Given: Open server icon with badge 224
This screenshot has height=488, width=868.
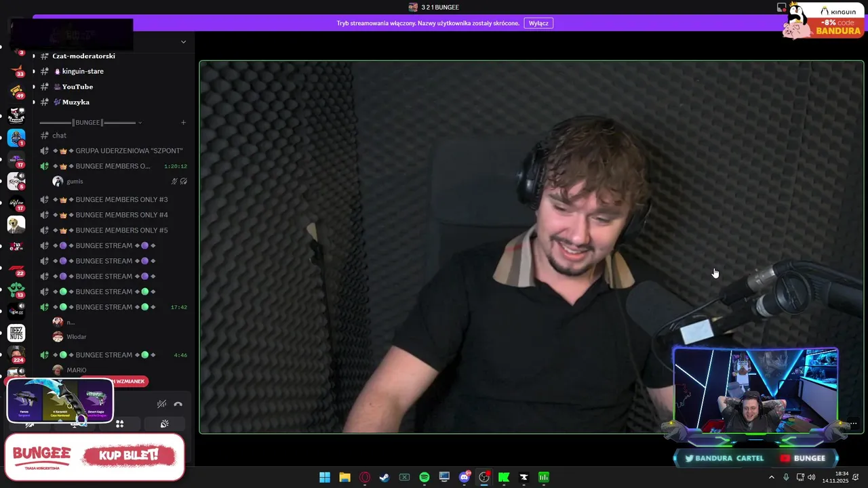Looking at the screenshot, I should pos(16,354).
